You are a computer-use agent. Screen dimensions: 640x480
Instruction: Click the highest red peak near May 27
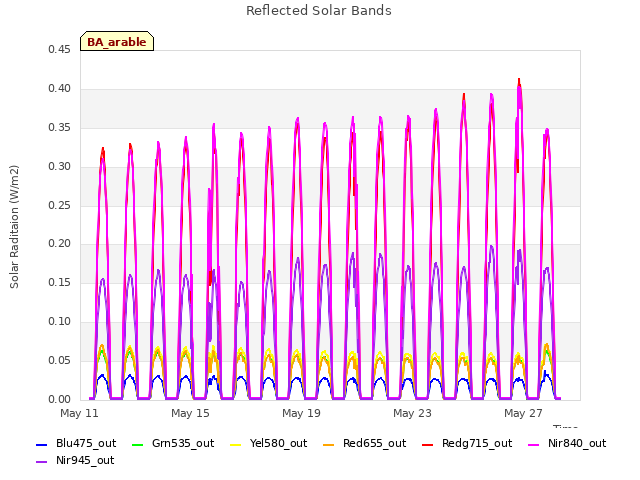click(x=519, y=81)
